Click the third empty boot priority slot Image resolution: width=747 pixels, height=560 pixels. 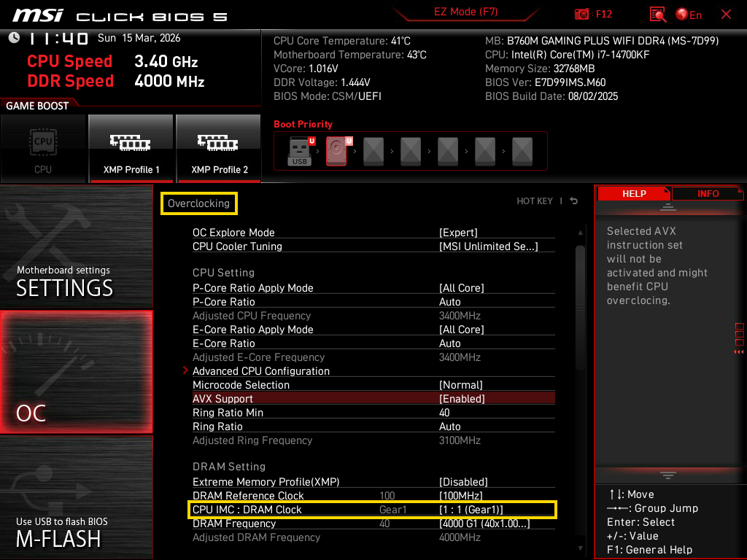(x=448, y=151)
